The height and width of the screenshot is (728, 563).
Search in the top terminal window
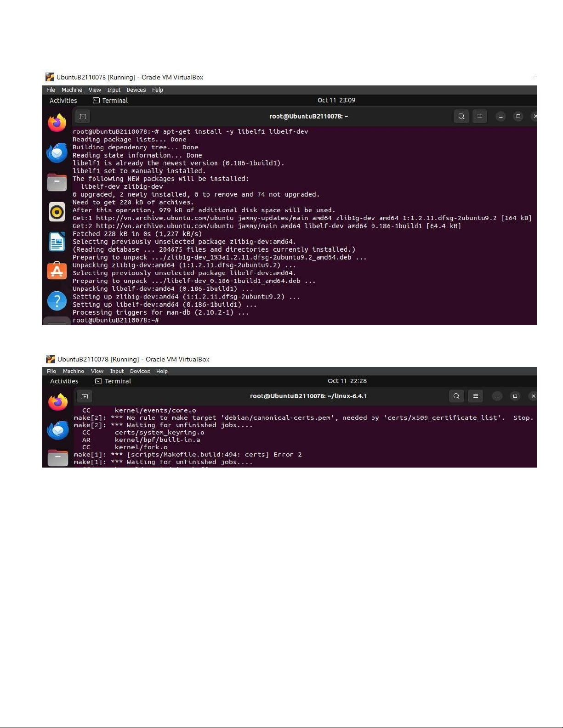461,116
